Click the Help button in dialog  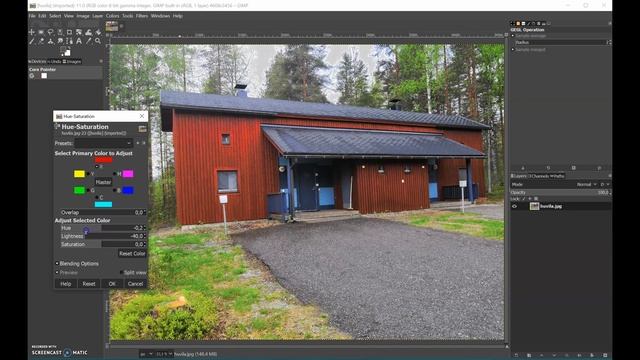click(x=66, y=284)
